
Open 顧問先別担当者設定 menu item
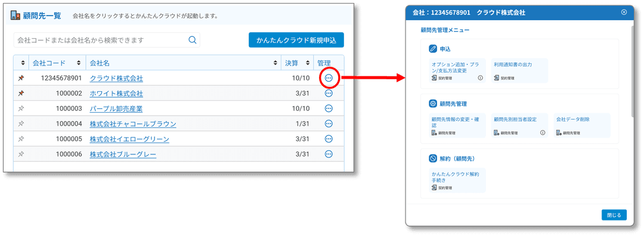[x=519, y=125]
